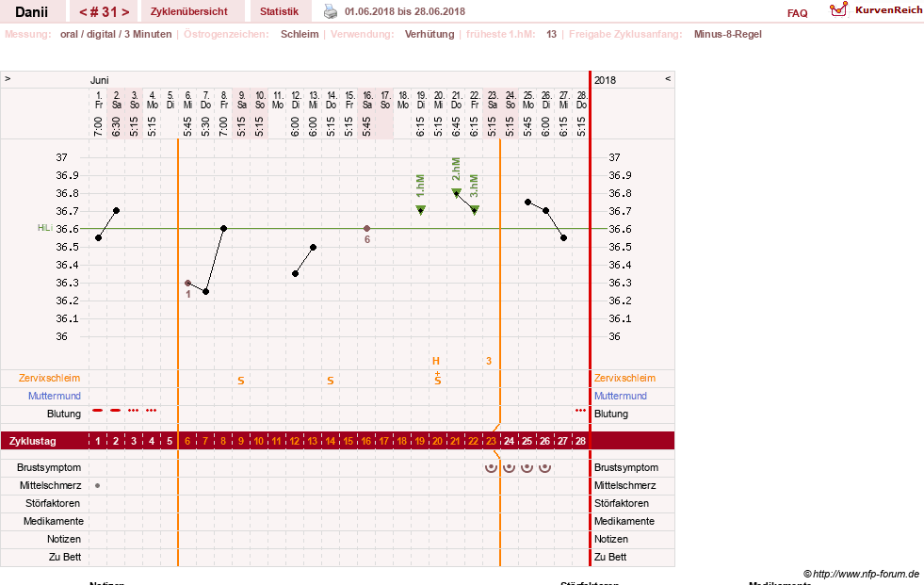Select bracketed temperature point labeled 1
Viewport: 924px width, 585px height.
[188, 283]
